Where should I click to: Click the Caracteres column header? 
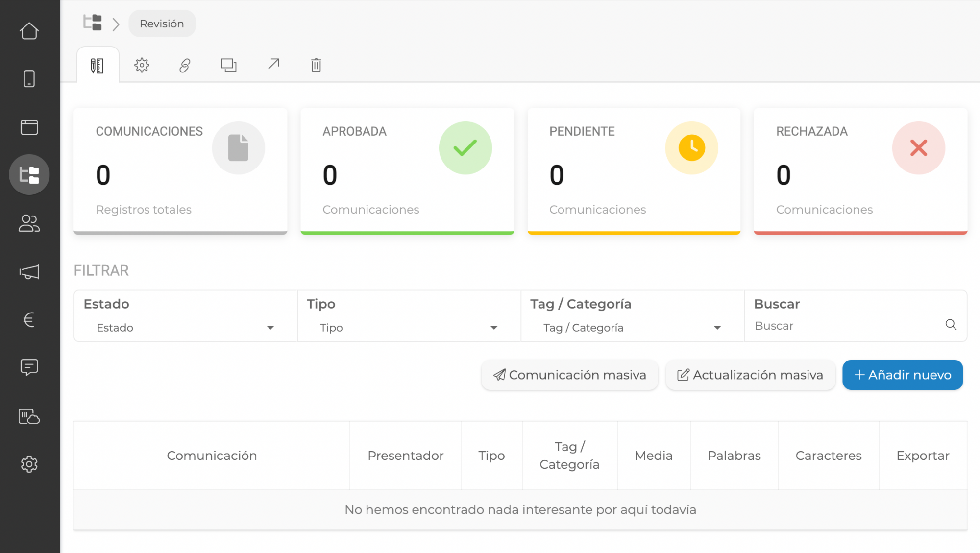828,456
